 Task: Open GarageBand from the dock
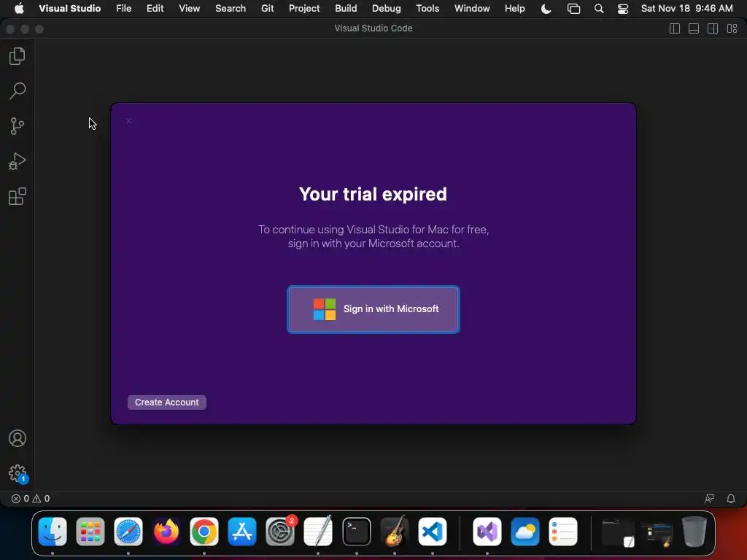point(395,532)
